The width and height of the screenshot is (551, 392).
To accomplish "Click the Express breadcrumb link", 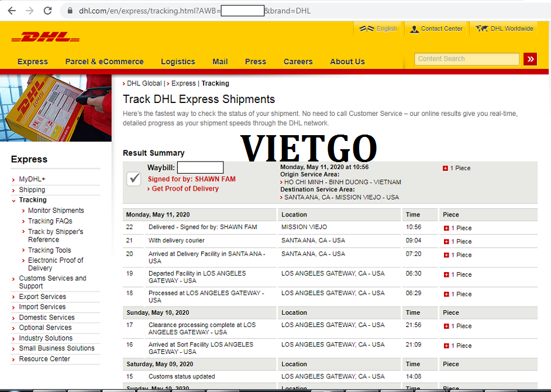I will [184, 83].
